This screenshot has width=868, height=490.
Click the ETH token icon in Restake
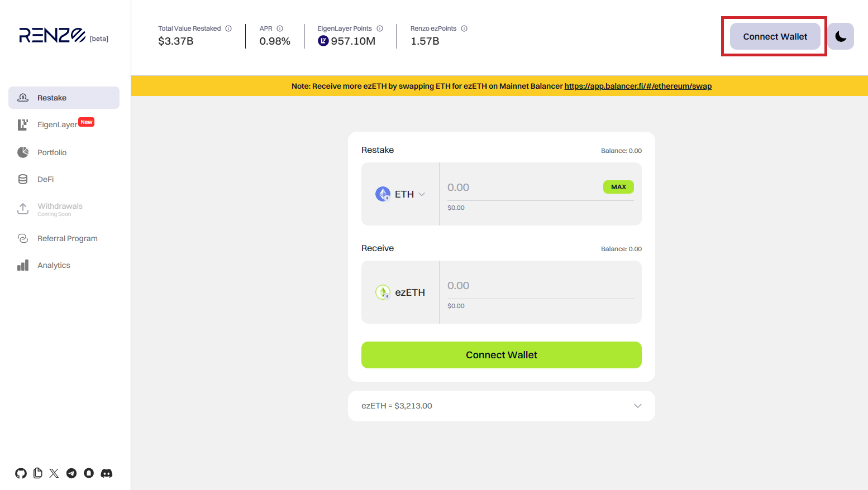coord(383,194)
